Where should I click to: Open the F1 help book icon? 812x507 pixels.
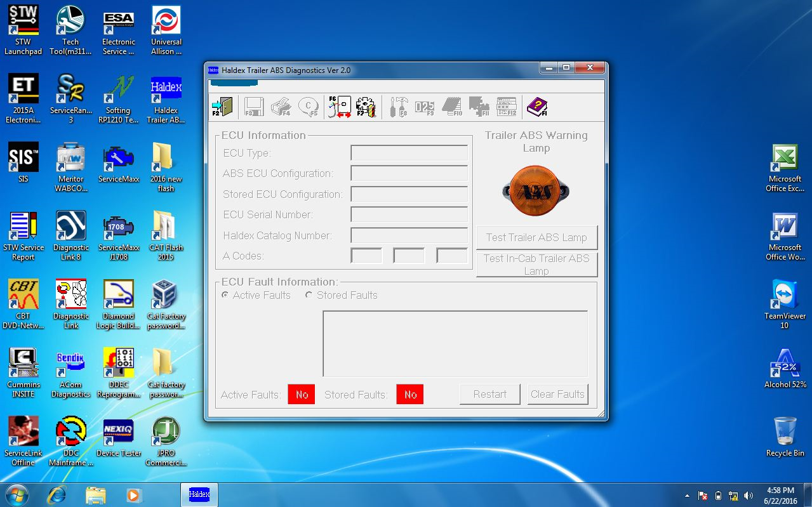(537, 107)
